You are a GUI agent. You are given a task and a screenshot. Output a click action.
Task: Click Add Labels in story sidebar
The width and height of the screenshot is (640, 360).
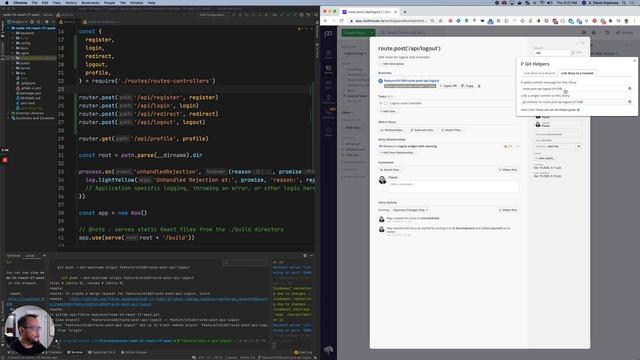point(545,158)
